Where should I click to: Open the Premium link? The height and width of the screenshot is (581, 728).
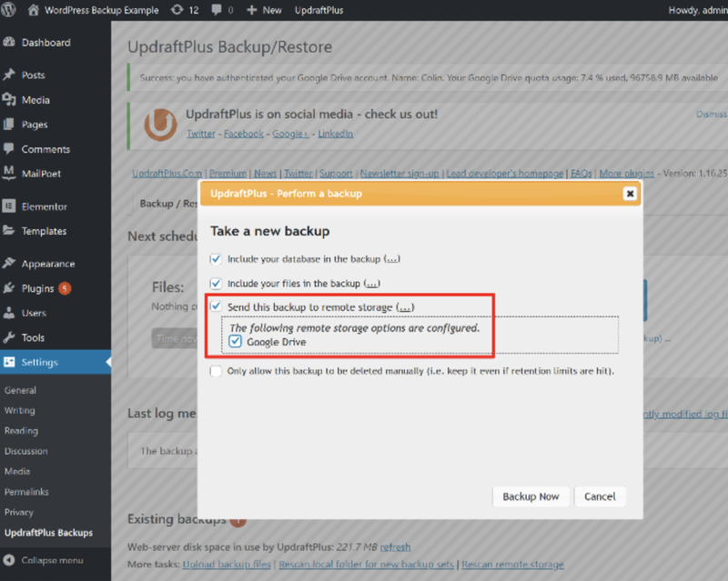(227, 173)
